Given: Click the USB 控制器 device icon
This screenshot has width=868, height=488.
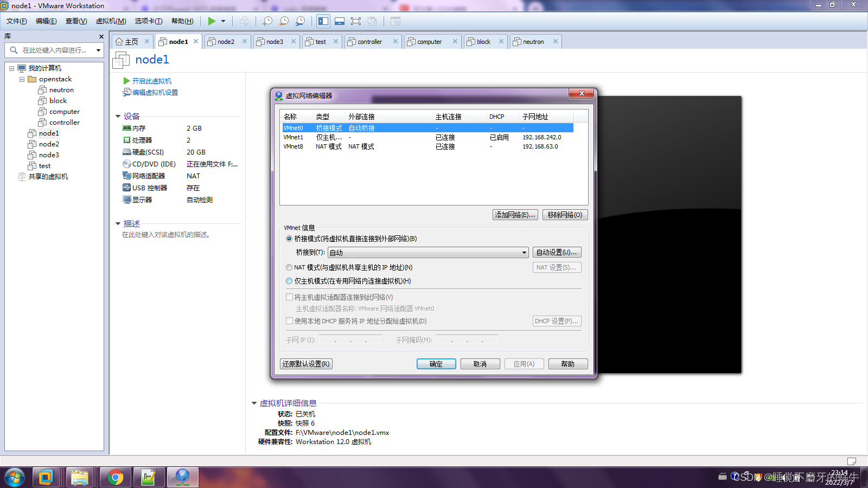Looking at the screenshot, I should point(127,188).
